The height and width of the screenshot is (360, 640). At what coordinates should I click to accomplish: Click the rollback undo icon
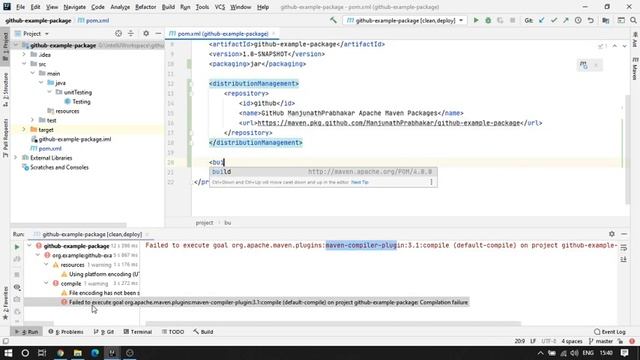(x=590, y=20)
